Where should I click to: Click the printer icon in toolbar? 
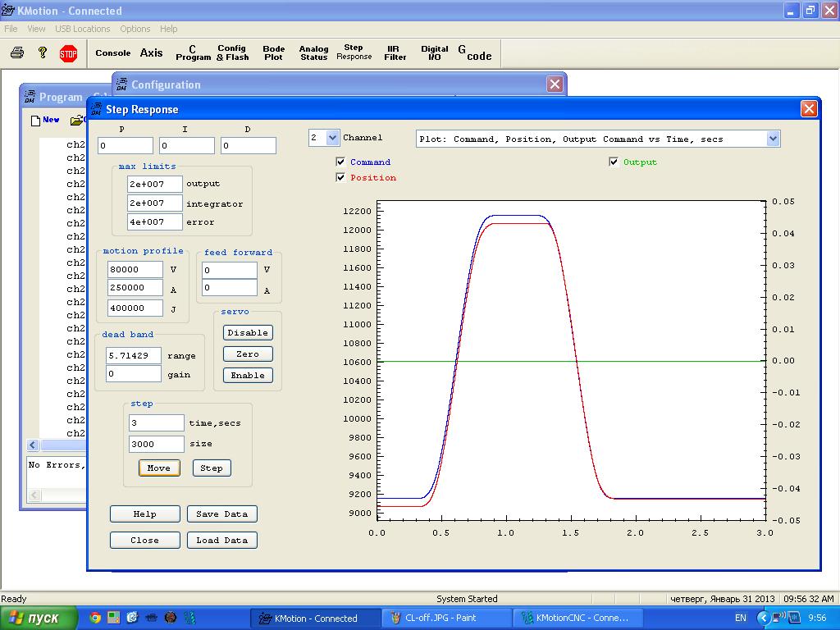[x=17, y=53]
